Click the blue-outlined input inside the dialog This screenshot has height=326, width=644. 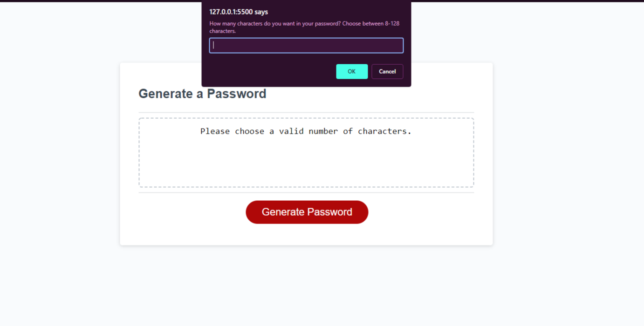(306, 45)
